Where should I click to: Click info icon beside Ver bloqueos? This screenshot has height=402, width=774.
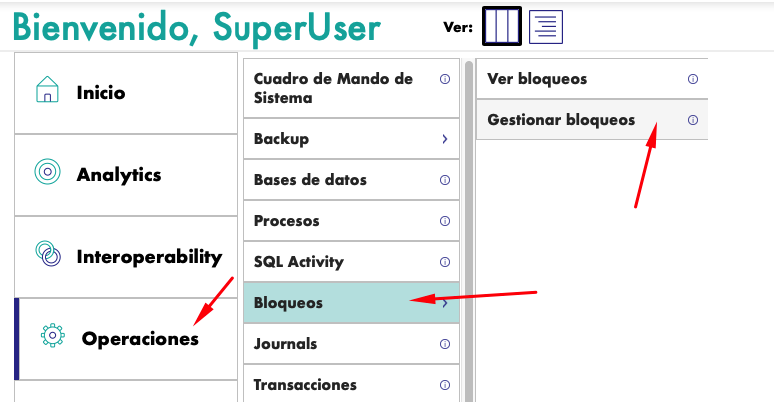click(692, 79)
